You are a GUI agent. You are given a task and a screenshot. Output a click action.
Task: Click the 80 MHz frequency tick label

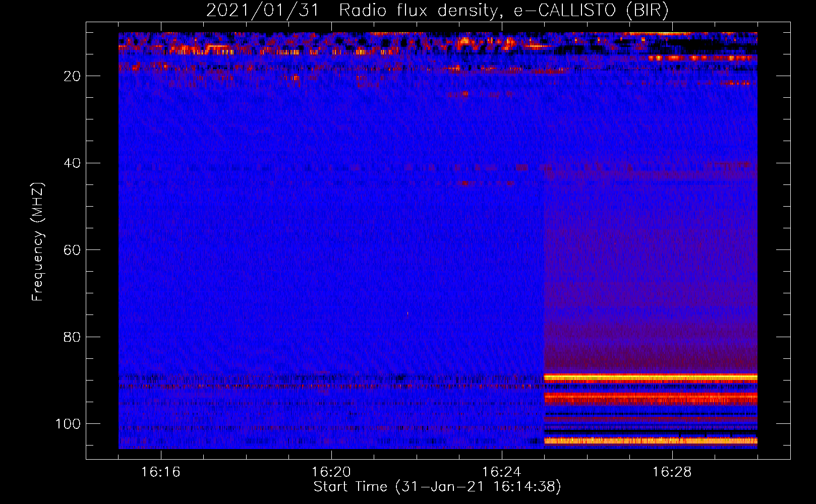73,337
